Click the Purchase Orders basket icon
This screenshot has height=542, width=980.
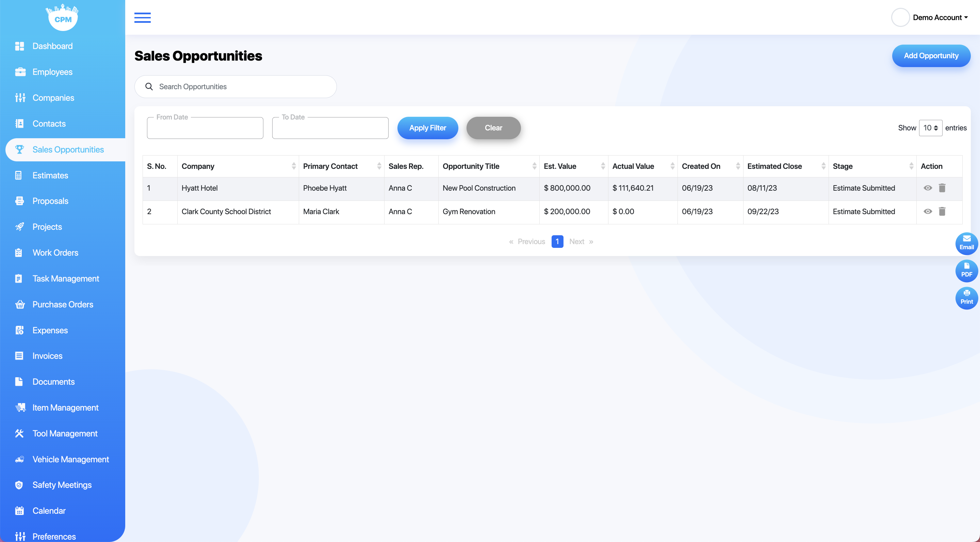(20, 304)
